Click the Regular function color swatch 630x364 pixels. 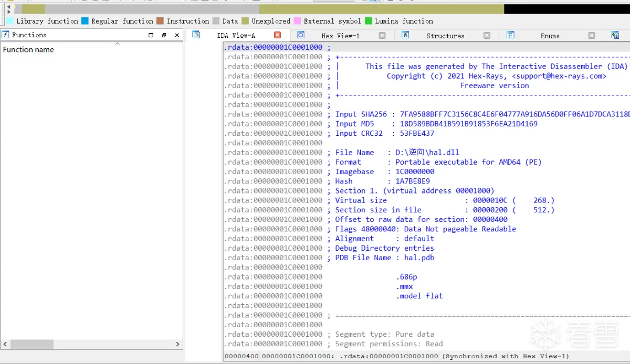pyautogui.click(x=85, y=21)
